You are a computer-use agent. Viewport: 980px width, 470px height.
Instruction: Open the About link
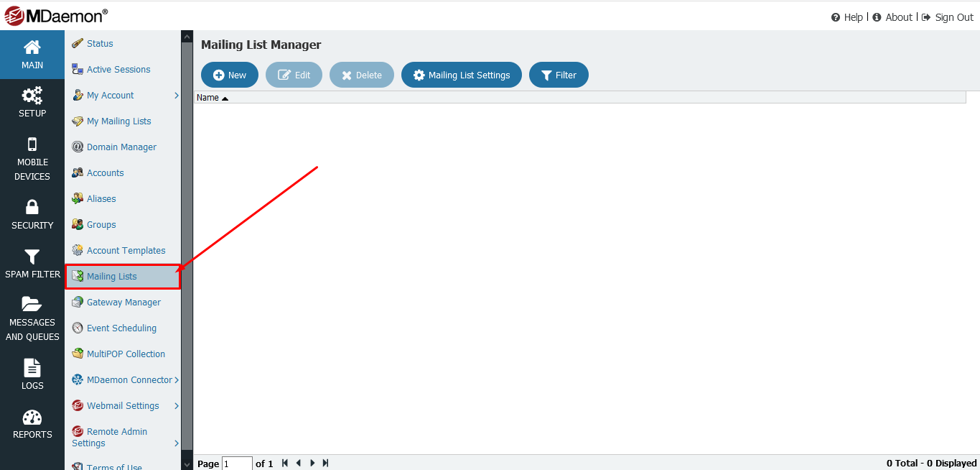(892, 17)
